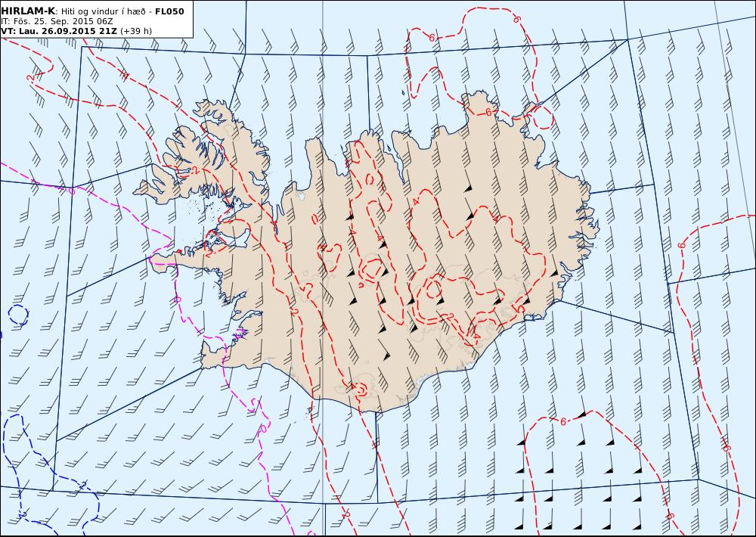Click the HIRLAM-K model name in title box
This screenshot has width=756, height=537.
(29, 11)
